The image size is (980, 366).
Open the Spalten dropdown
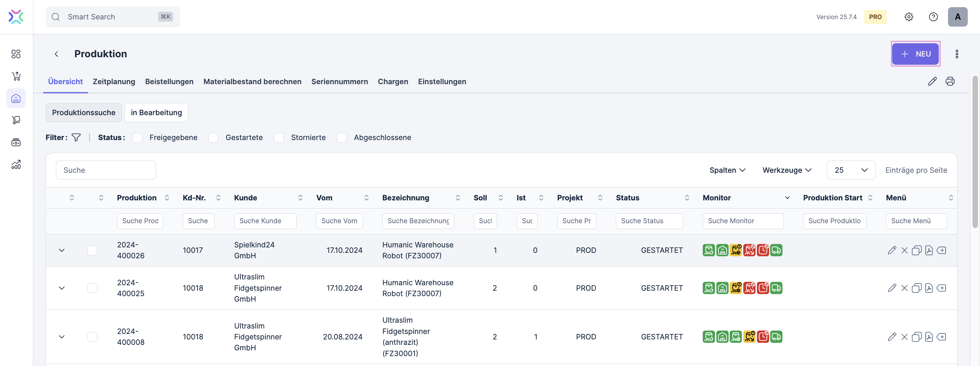pyautogui.click(x=727, y=170)
